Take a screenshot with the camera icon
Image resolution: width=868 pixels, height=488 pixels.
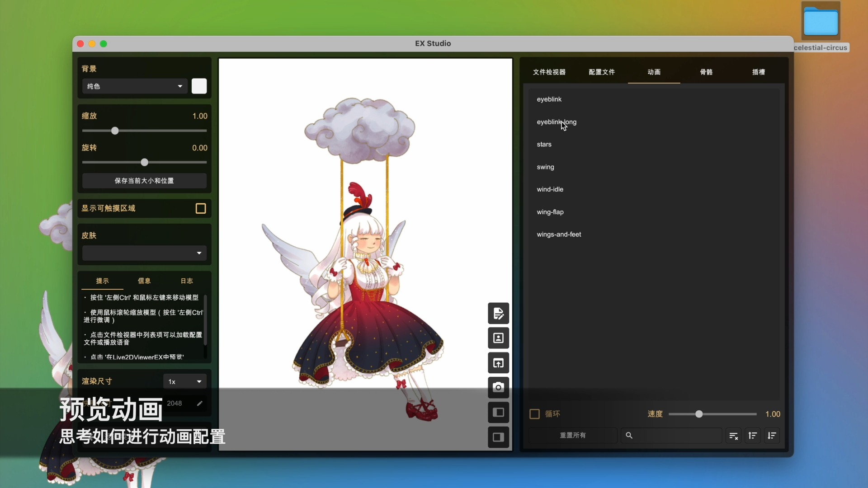[x=498, y=387]
